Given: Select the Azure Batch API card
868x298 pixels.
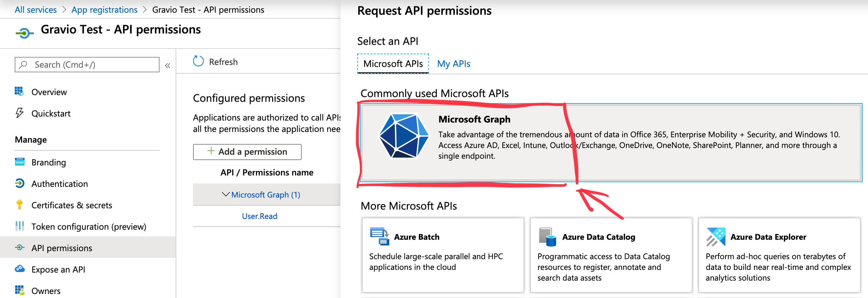Looking at the screenshot, I should pos(443,255).
